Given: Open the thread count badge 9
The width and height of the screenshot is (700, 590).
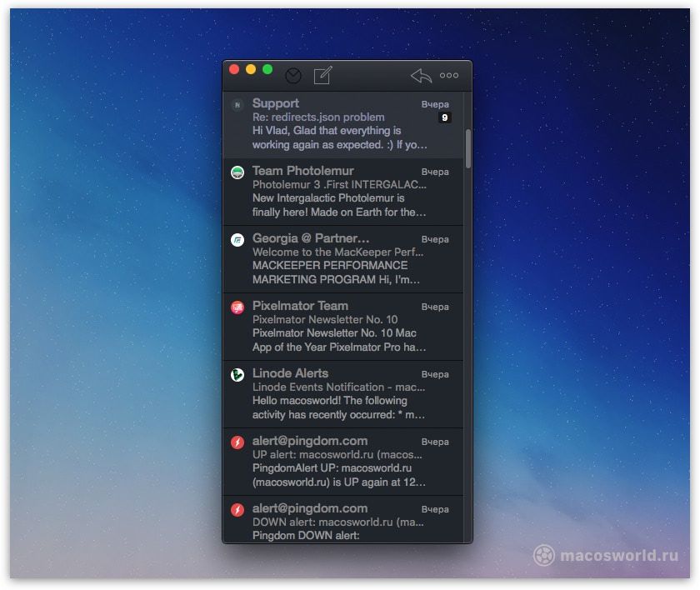Looking at the screenshot, I should [x=445, y=117].
